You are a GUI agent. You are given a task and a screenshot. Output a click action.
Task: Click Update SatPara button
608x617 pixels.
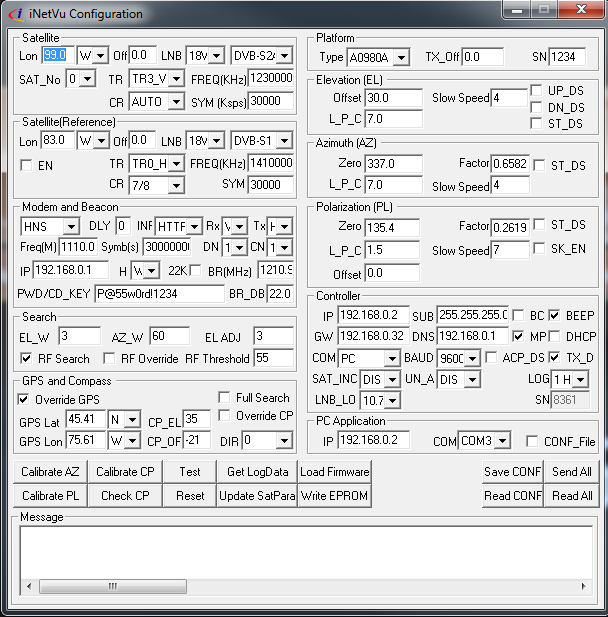[257, 495]
